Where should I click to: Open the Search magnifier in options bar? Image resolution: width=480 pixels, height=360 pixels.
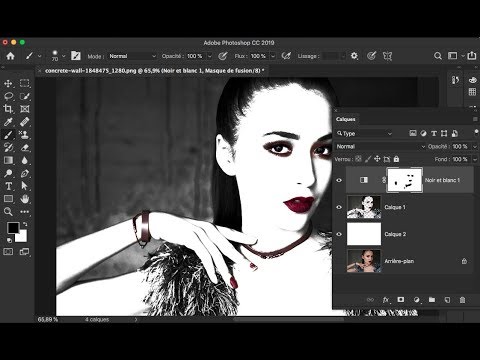(438, 56)
